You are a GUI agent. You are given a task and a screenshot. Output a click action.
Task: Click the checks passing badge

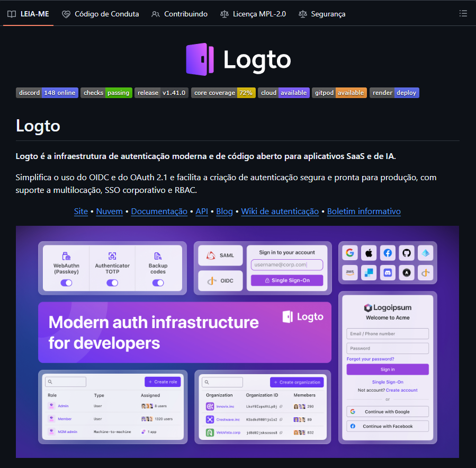tap(106, 93)
